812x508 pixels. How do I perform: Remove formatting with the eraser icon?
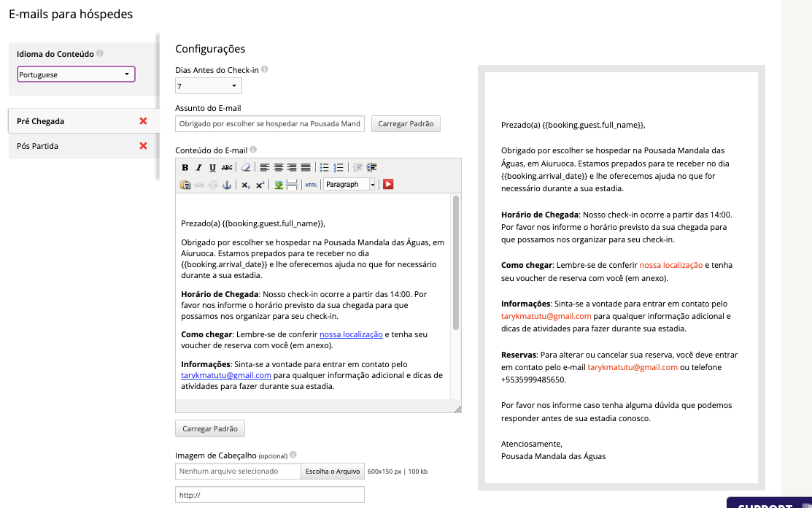click(x=246, y=167)
